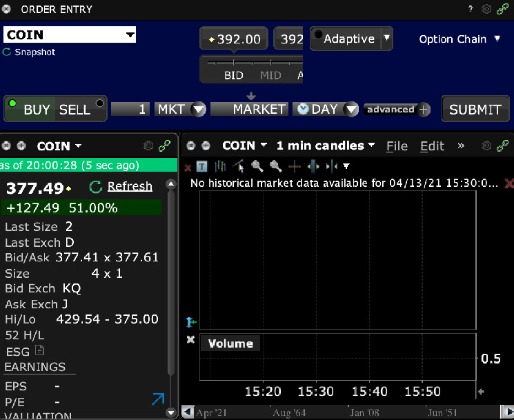Click the MARKET price field

(x=249, y=109)
